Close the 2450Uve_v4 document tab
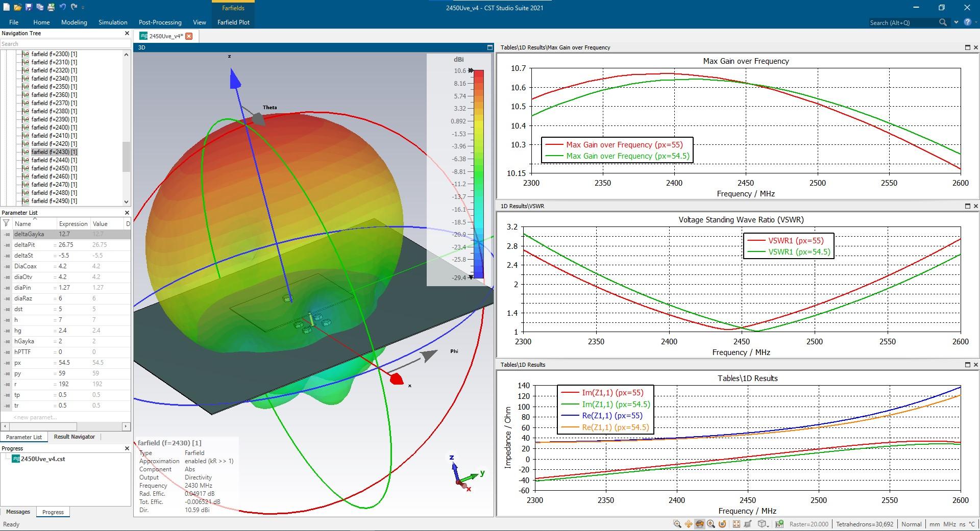The image size is (980, 531). 189,36
